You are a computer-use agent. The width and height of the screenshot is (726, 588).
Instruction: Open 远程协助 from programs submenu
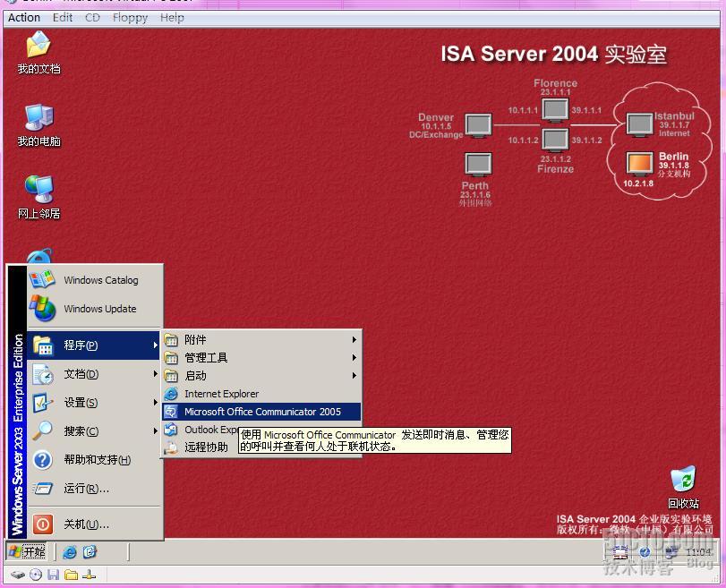click(201, 447)
